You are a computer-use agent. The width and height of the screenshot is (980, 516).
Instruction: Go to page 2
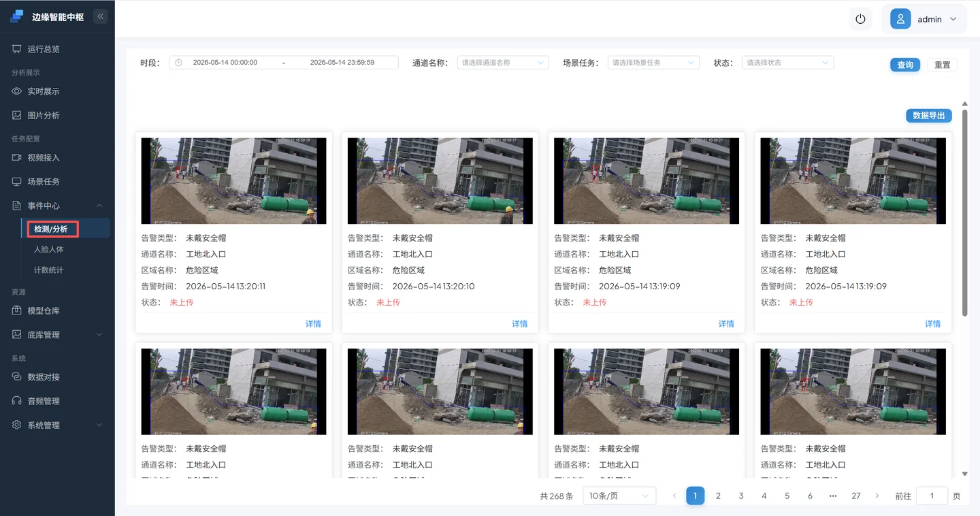click(718, 496)
